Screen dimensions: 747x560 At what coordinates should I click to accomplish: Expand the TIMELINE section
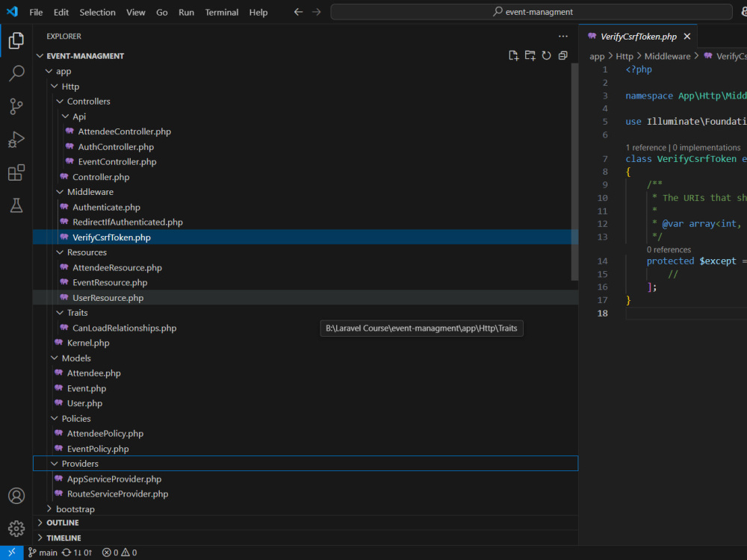40,538
